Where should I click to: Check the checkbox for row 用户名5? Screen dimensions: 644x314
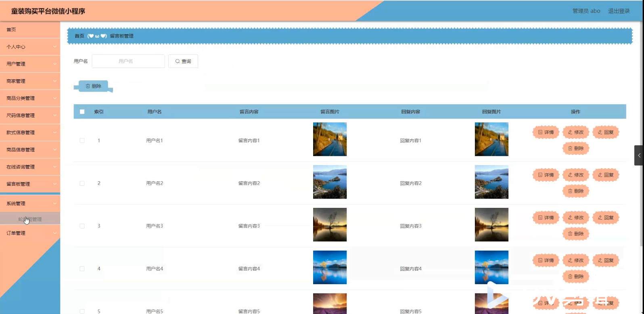(x=82, y=312)
